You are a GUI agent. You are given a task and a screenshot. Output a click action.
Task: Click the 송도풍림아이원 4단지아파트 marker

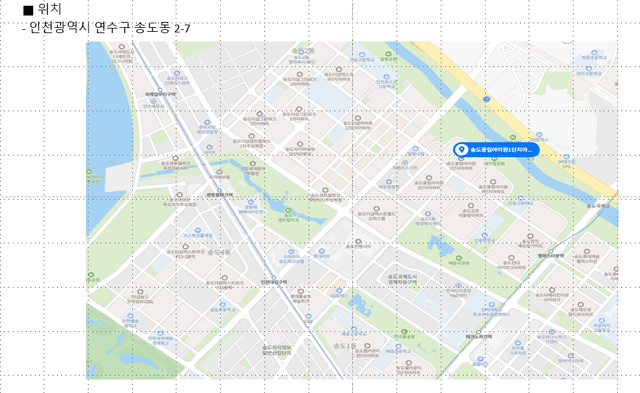(x=493, y=182)
